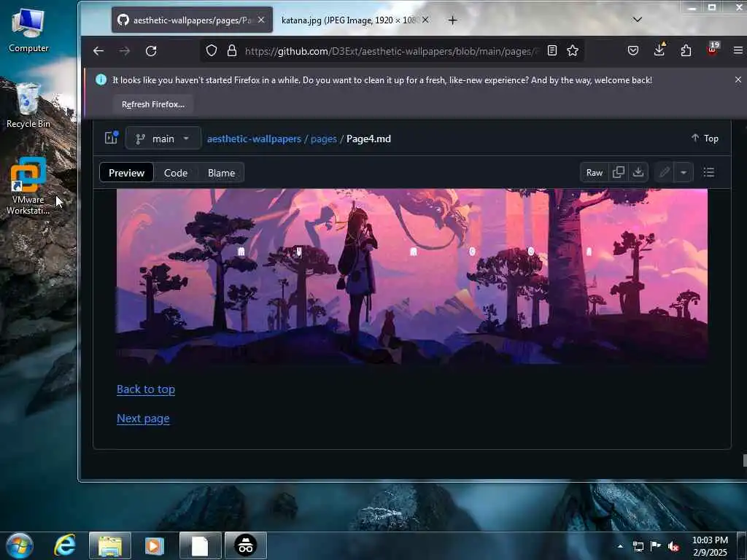Open the Windows Start button
The width and height of the screenshot is (747, 560).
(19, 545)
